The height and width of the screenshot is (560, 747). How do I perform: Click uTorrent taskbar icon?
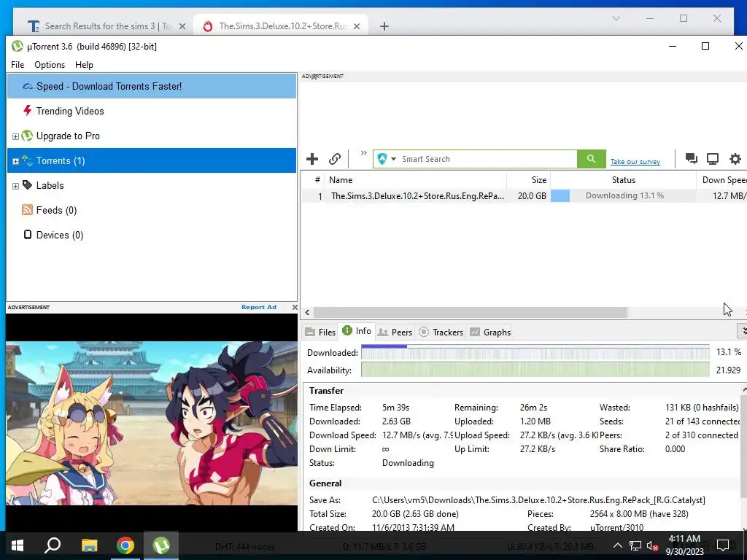pyautogui.click(x=161, y=545)
